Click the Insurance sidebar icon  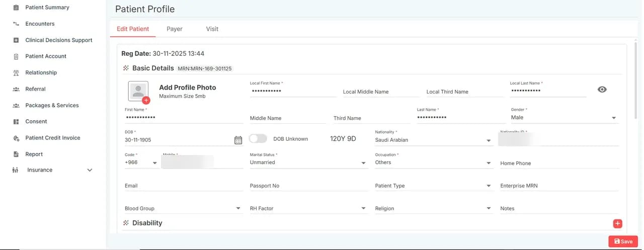pyautogui.click(x=16, y=170)
